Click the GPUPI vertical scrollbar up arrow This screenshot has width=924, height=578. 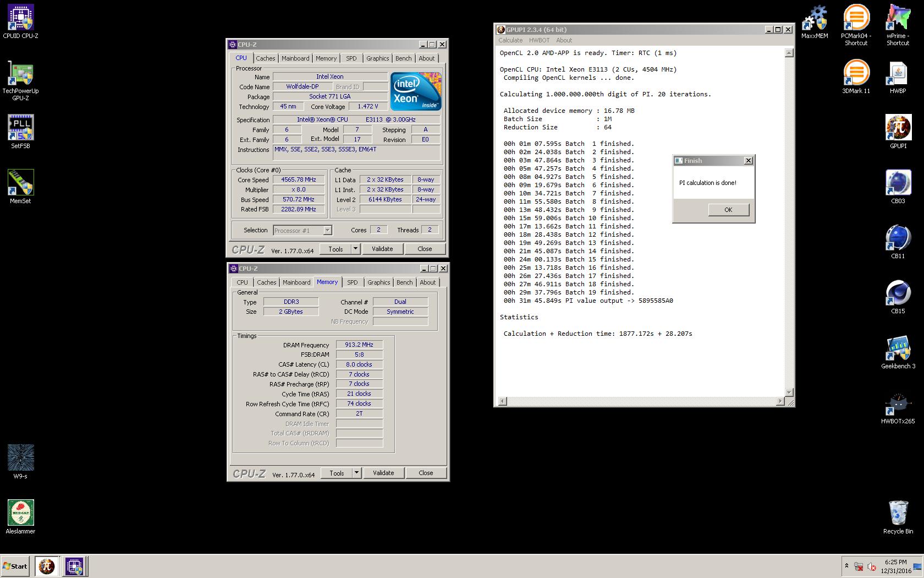tap(789, 53)
